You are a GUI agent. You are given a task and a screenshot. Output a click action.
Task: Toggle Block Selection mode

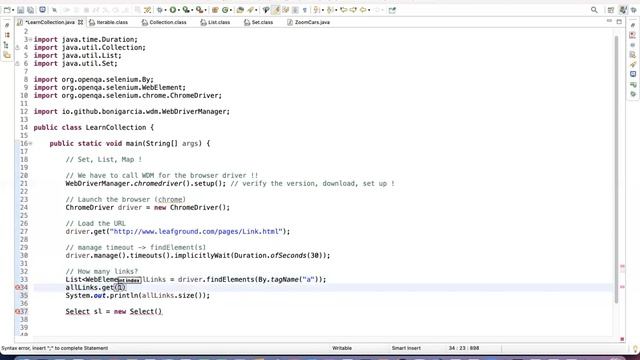pyautogui.click(x=295, y=10)
